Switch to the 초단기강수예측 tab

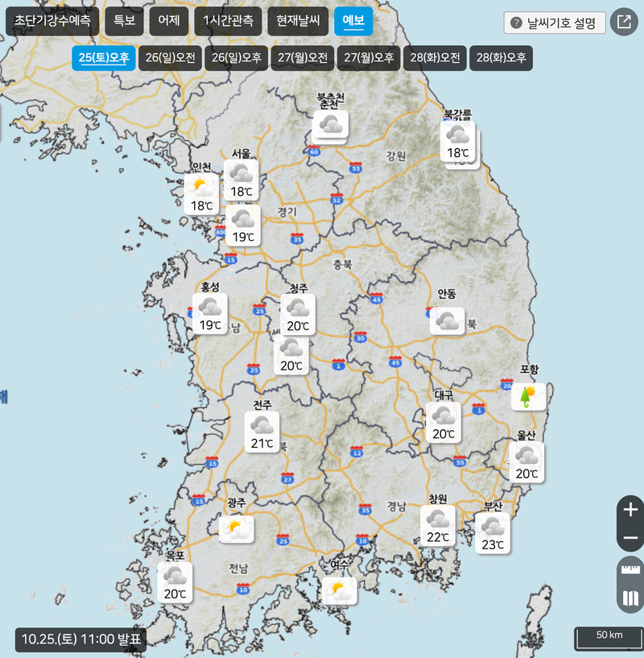pos(52,22)
